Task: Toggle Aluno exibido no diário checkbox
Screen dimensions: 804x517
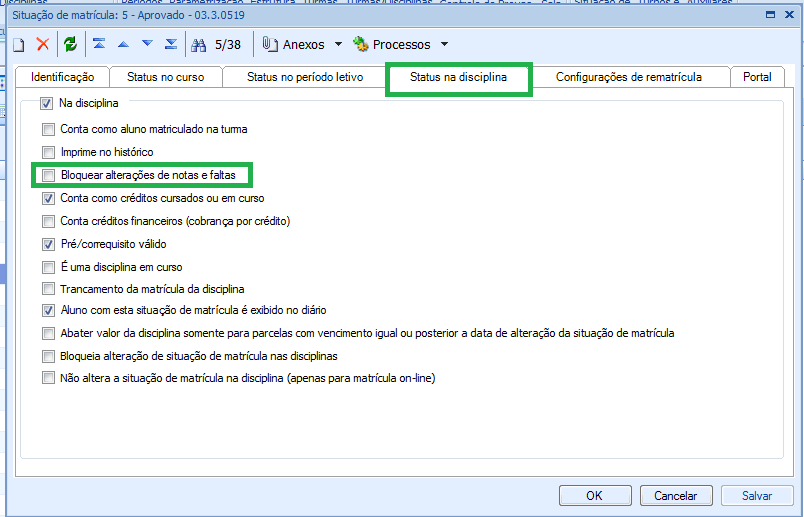Action: point(48,310)
